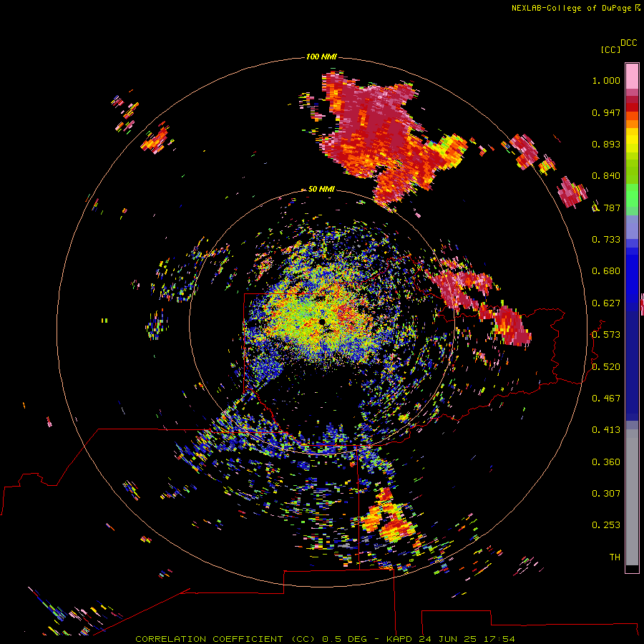Click the 0.840 color scale label
Screen dimensions: 644x644
[x=606, y=176]
